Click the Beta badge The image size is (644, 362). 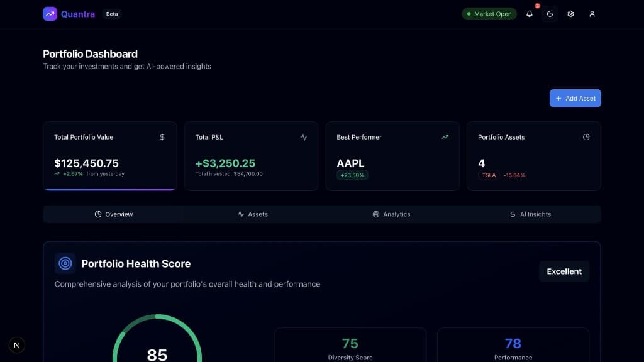pyautogui.click(x=112, y=14)
